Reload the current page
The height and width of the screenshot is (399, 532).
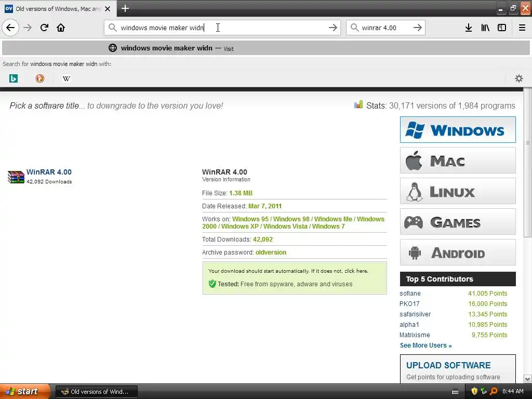tap(44, 28)
